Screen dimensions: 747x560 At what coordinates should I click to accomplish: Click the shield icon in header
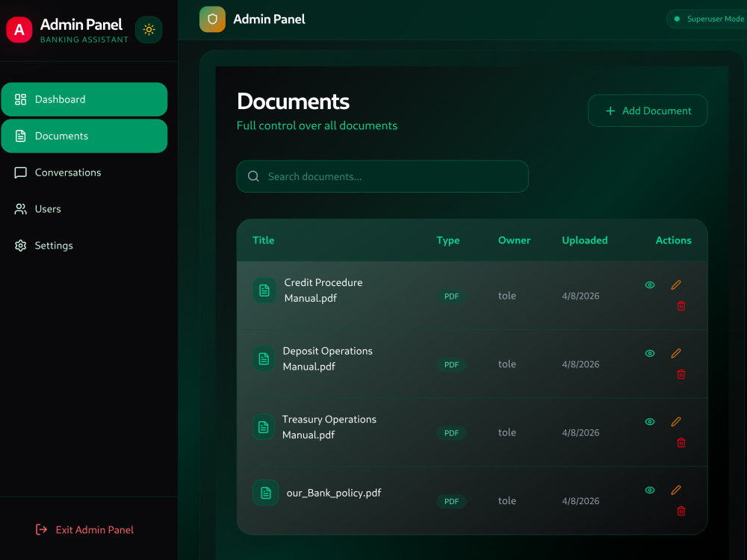tap(212, 19)
